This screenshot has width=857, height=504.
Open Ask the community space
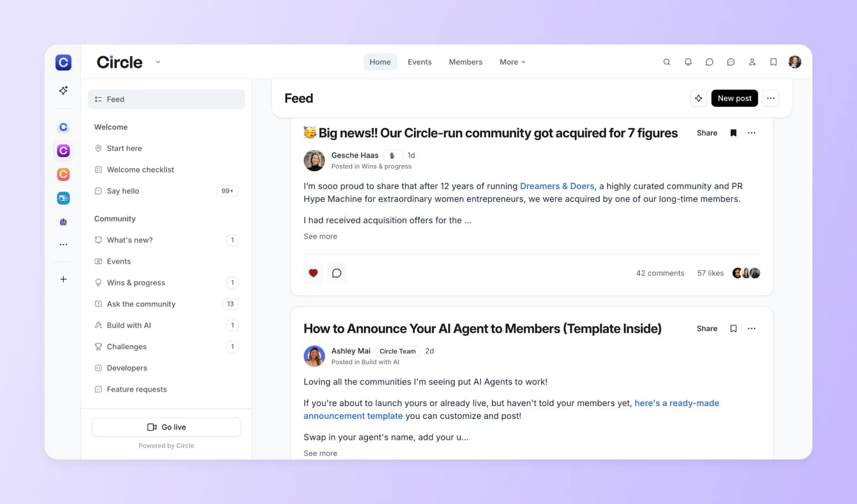click(x=166, y=304)
